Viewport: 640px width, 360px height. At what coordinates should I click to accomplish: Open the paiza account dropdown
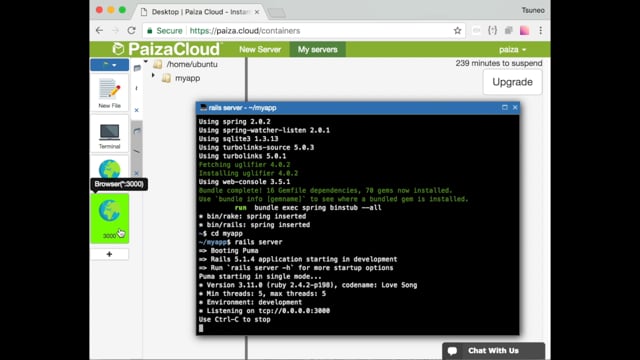(x=512, y=50)
